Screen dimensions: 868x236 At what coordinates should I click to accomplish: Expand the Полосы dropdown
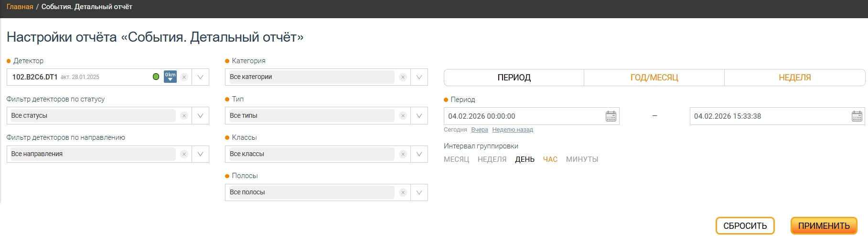(x=419, y=192)
